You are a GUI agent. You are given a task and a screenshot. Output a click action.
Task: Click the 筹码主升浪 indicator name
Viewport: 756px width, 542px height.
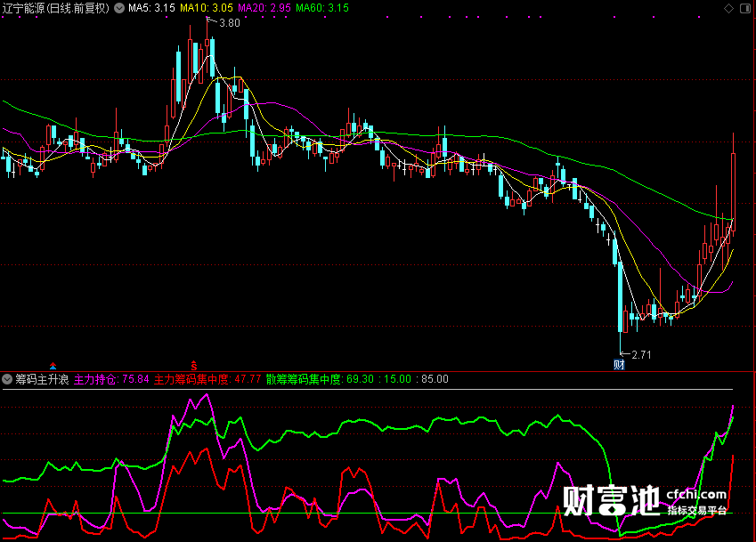click(x=42, y=380)
